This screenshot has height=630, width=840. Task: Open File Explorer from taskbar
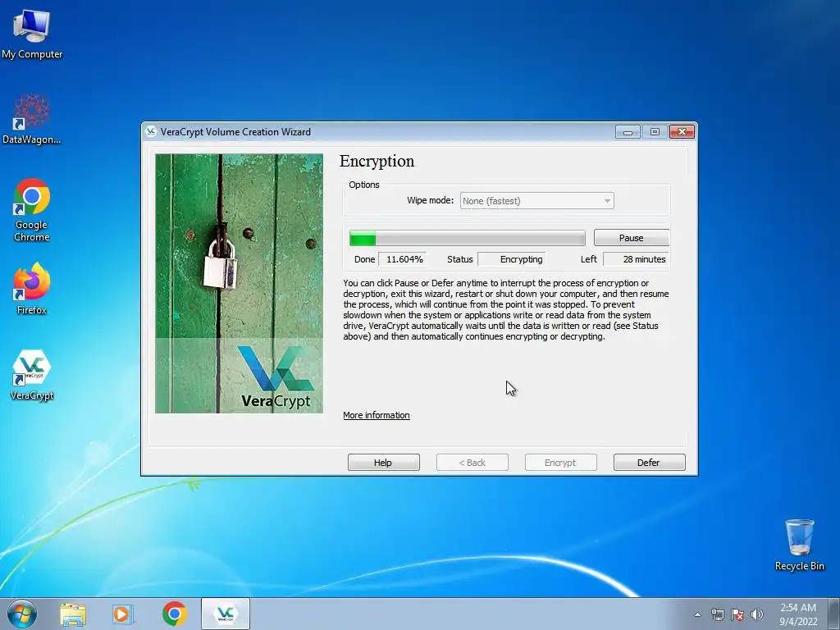(73, 614)
